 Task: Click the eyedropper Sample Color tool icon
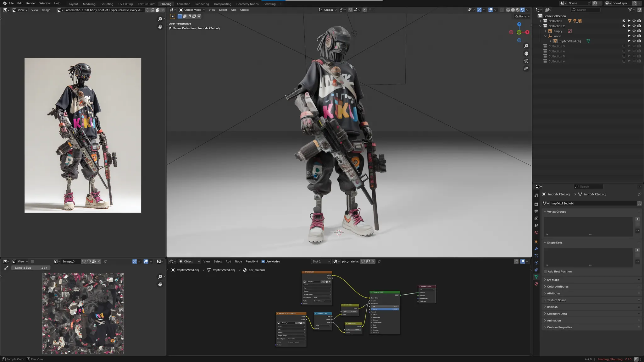(x=6, y=268)
